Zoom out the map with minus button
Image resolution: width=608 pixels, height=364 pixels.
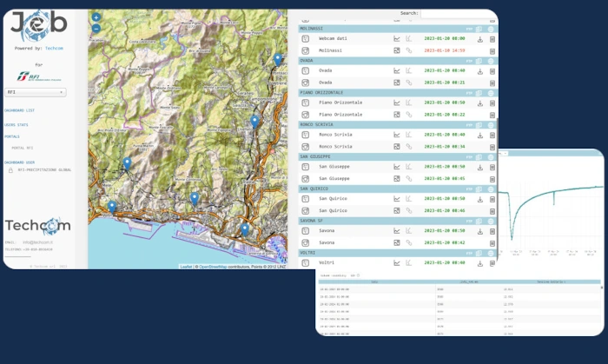96,29
